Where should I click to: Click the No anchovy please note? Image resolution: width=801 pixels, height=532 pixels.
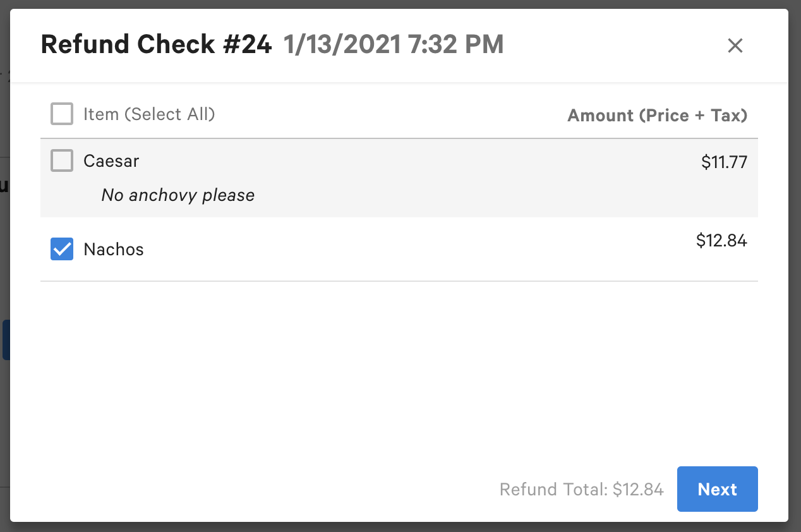coord(178,195)
